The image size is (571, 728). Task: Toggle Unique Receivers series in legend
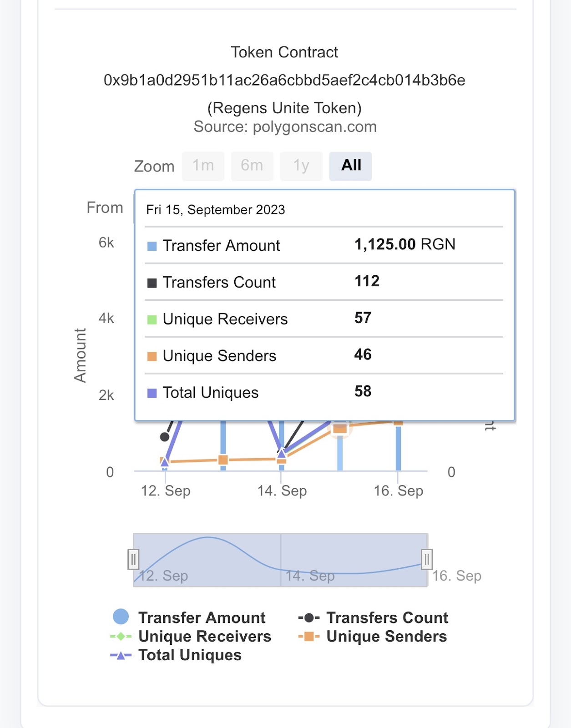pos(191,636)
